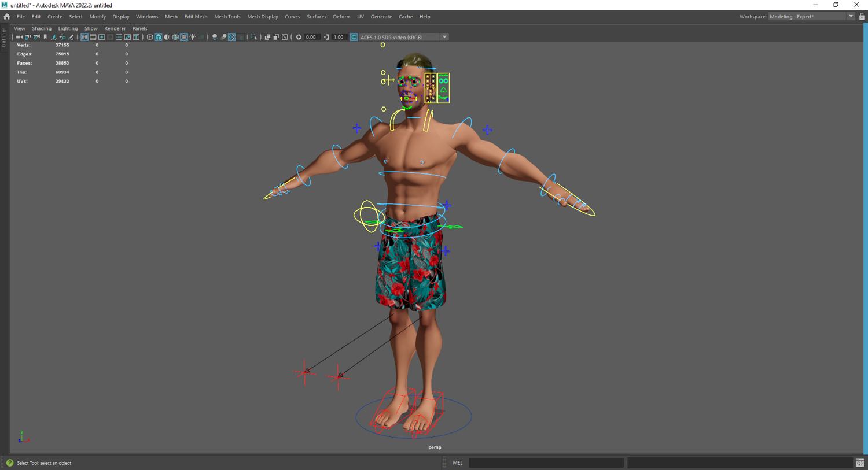
Task: Open the panel Lighting menu
Action: click(68, 28)
